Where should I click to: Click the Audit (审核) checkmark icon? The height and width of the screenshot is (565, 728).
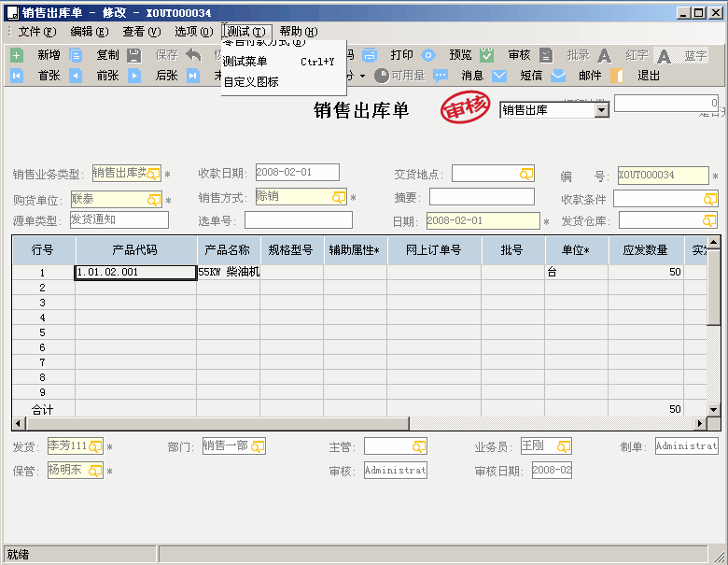tap(487, 55)
